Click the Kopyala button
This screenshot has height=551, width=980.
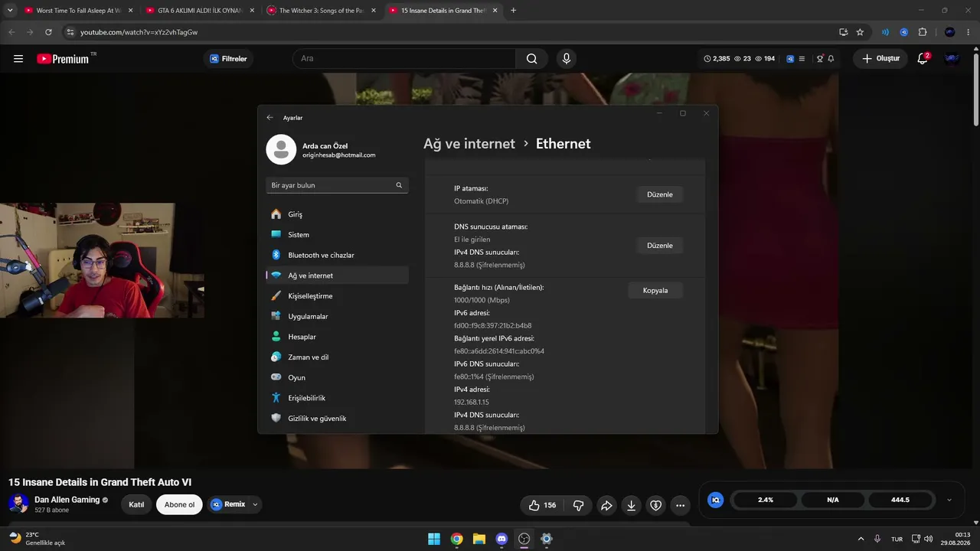655,291
